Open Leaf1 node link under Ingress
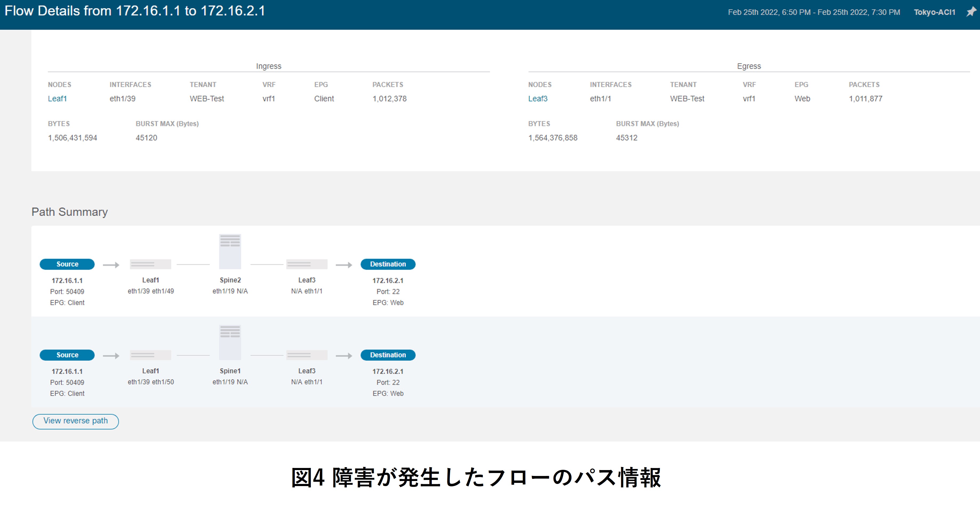980x505 pixels. 58,99
